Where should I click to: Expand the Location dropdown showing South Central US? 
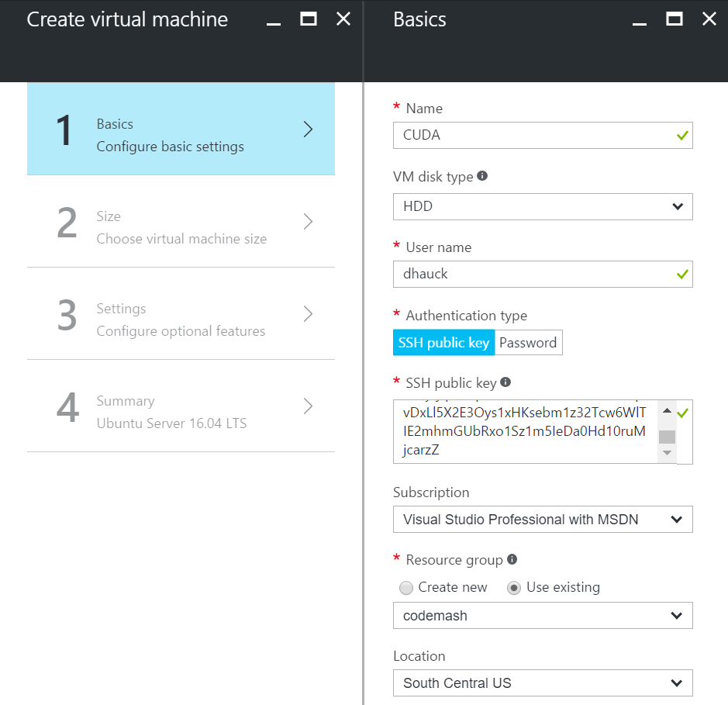tap(543, 683)
